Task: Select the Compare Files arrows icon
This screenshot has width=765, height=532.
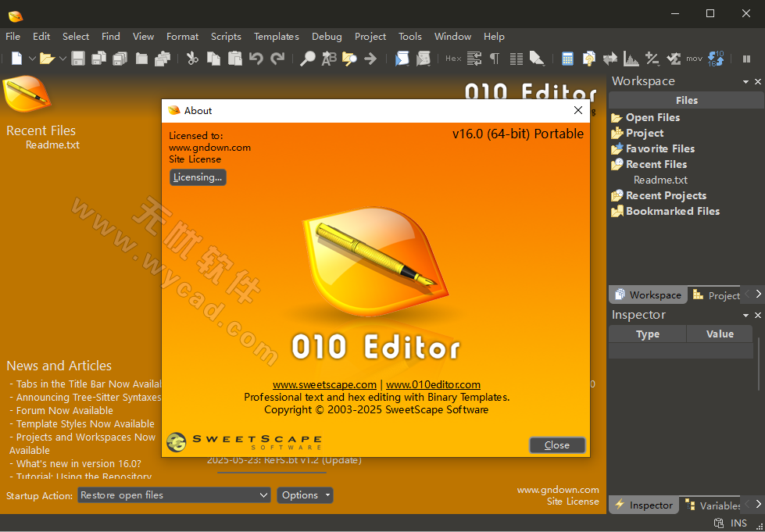Action: coord(610,58)
